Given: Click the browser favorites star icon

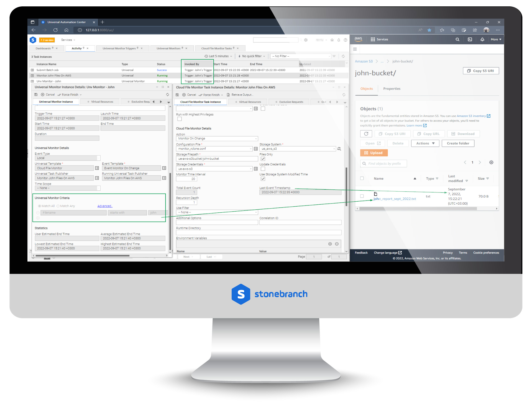Looking at the screenshot, I should tap(429, 30).
